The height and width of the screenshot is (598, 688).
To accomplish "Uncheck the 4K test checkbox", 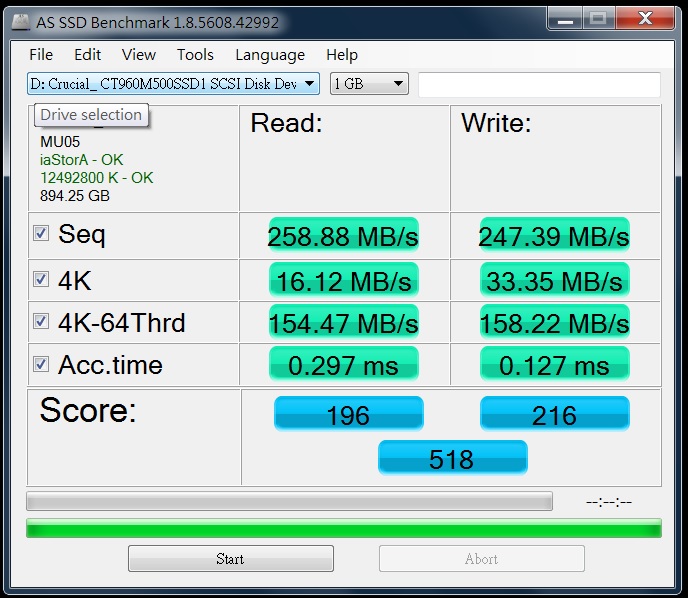I will [41, 279].
